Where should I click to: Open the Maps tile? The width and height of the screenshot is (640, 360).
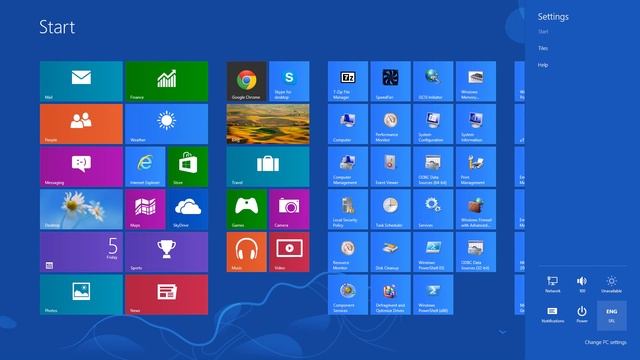(x=145, y=209)
